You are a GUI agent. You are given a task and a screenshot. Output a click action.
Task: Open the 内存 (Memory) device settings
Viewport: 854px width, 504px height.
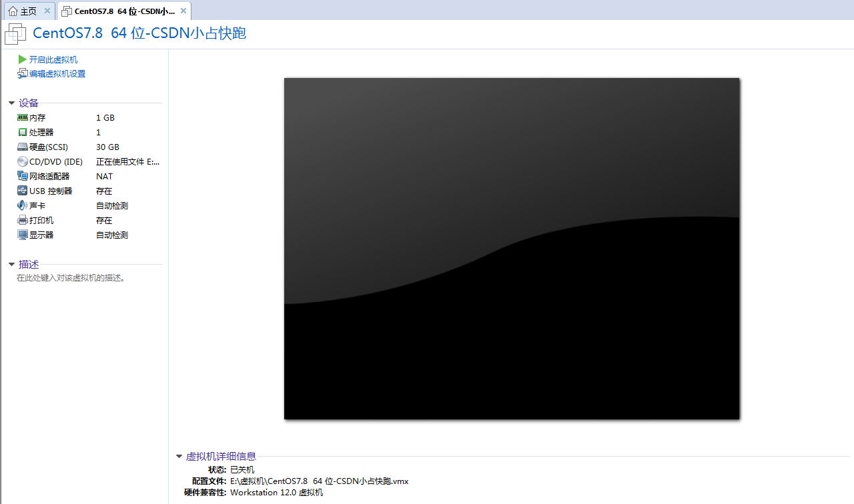point(22,117)
